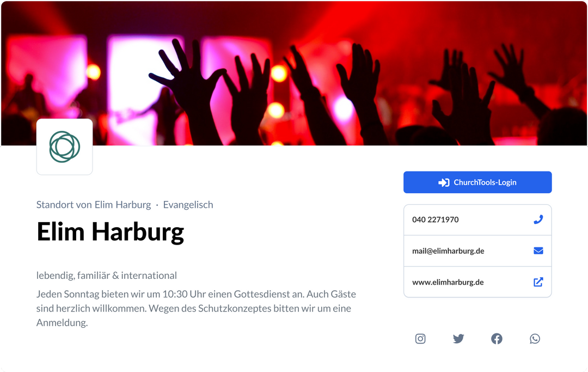This screenshot has width=588, height=372.
Task: Call phone number 040 2271970
Action: click(436, 219)
